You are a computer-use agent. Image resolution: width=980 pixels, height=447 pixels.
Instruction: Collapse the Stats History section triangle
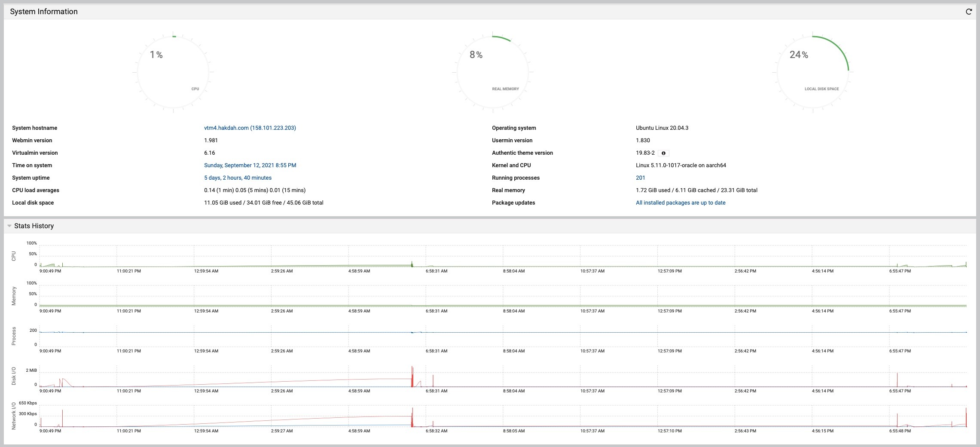[x=9, y=226]
